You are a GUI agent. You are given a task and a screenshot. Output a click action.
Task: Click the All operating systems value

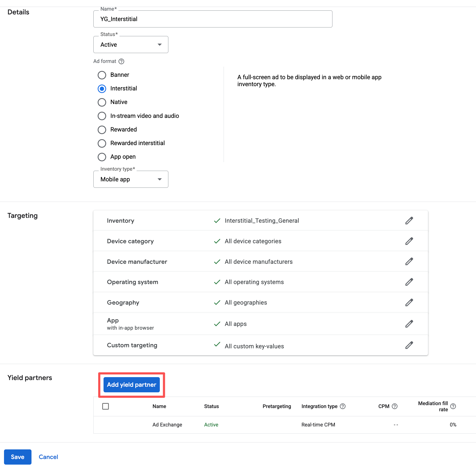pyautogui.click(x=254, y=282)
